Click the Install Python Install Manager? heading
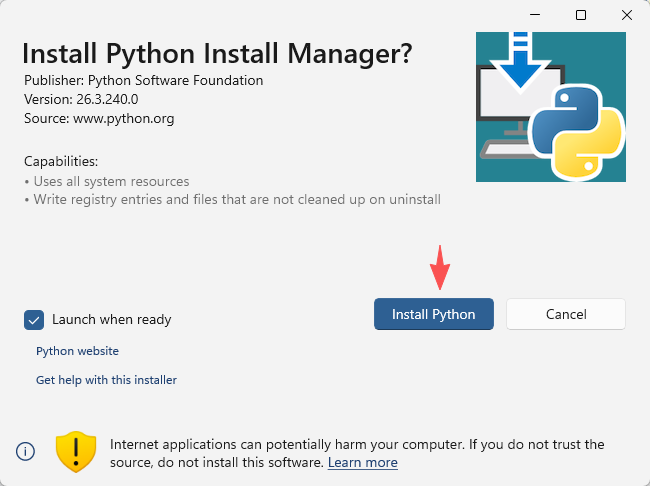Screen dimensions: 650x486 (x=217, y=53)
